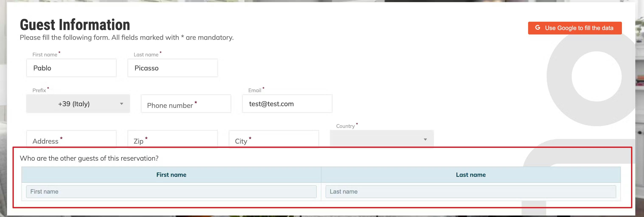This screenshot has width=644, height=217.
Task: Open the Country dropdown
Action: (382, 139)
